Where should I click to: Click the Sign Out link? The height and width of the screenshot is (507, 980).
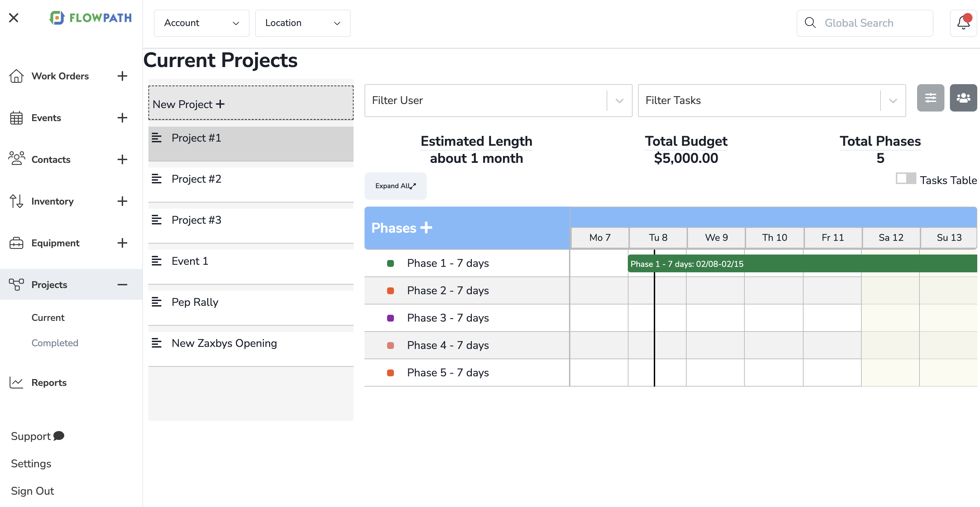[32, 491]
